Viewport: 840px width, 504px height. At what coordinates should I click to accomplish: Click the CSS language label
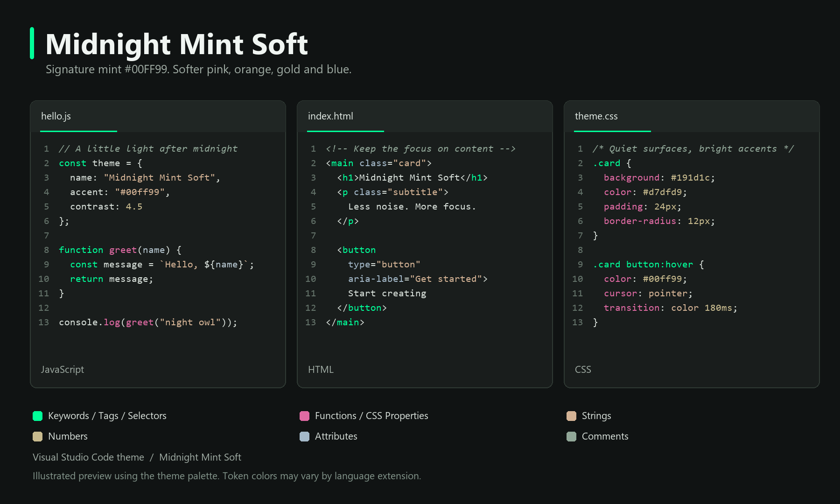(x=583, y=370)
